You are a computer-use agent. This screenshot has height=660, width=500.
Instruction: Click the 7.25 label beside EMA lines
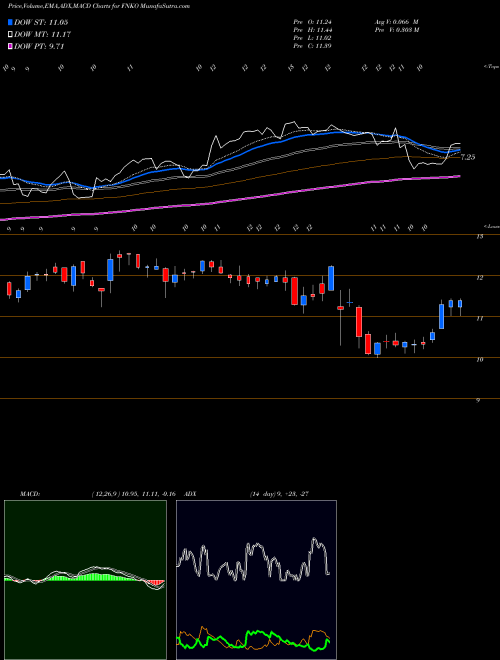(x=468, y=157)
